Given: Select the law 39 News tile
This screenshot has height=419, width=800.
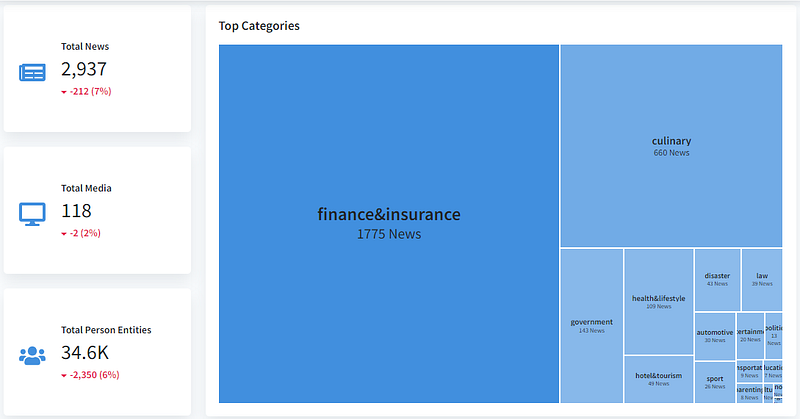Looking at the screenshot, I should point(762,280).
